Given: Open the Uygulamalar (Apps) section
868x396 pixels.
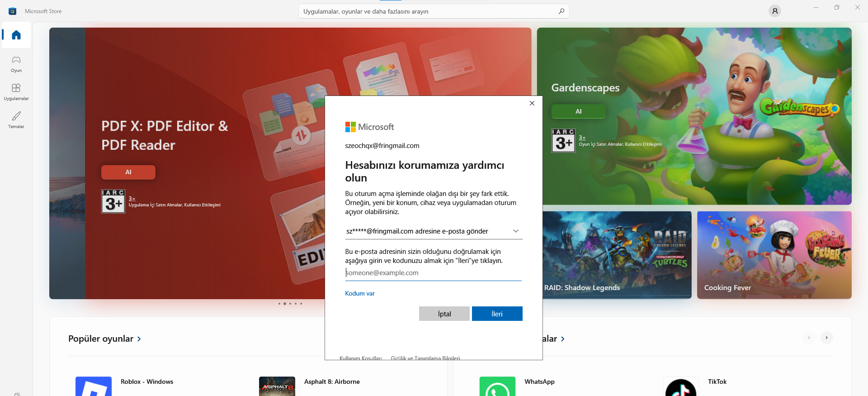Looking at the screenshot, I should click(x=16, y=92).
